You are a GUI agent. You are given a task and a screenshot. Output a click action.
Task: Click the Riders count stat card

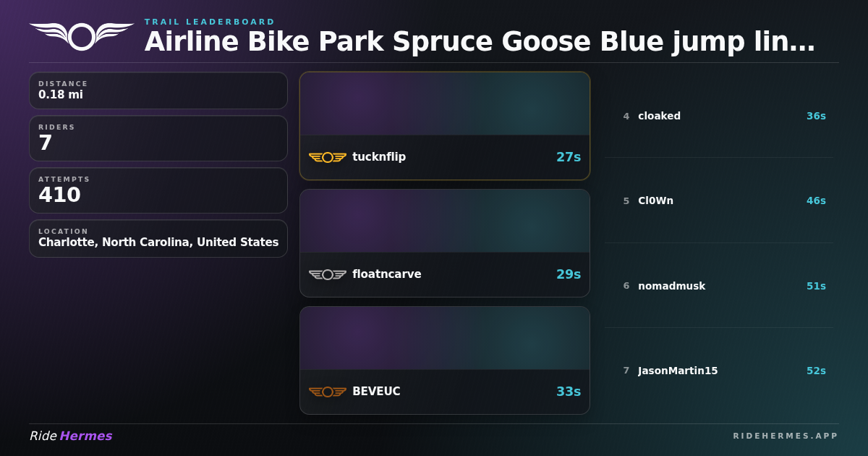point(158,138)
